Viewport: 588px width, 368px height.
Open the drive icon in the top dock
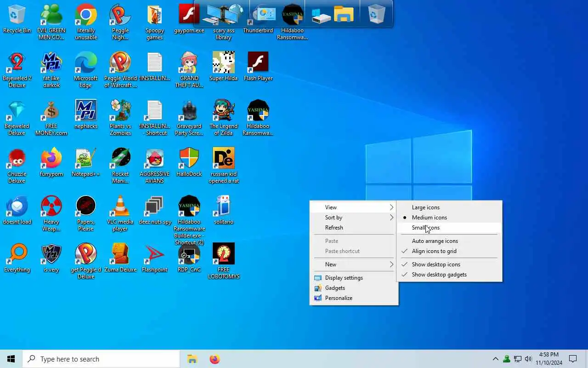tap(321, 16)
